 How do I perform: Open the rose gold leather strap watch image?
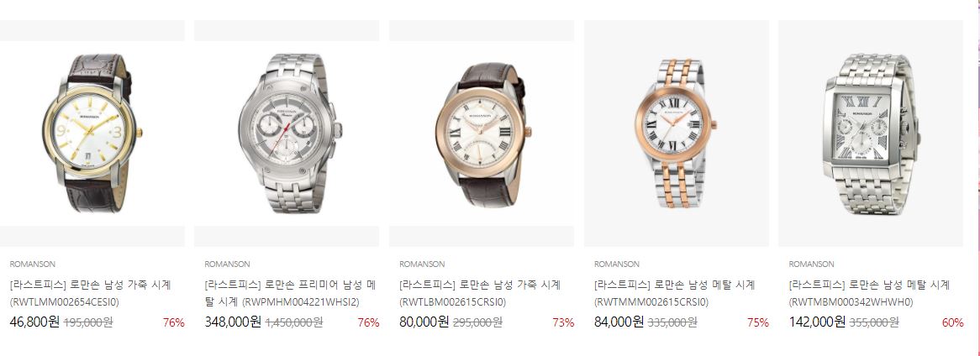(x=482, y=133)
